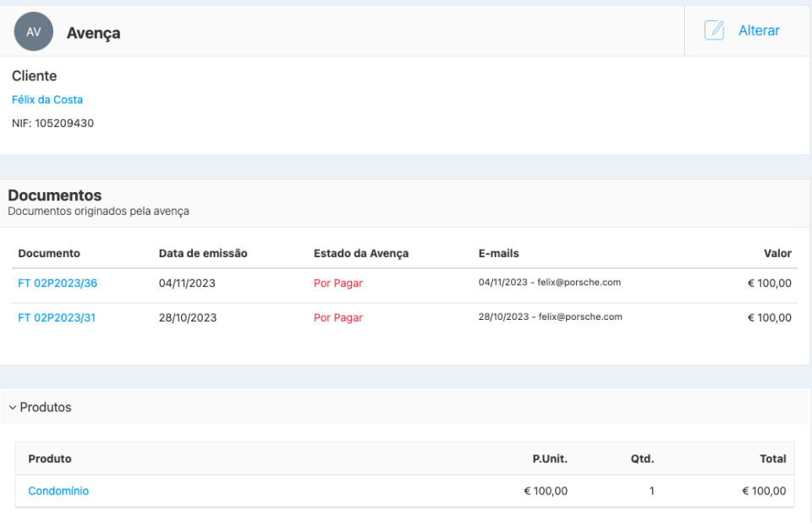The image size is (812, 523).
Task: Collapse the Produtos section chevron
Action: click(x=13, y=408)
